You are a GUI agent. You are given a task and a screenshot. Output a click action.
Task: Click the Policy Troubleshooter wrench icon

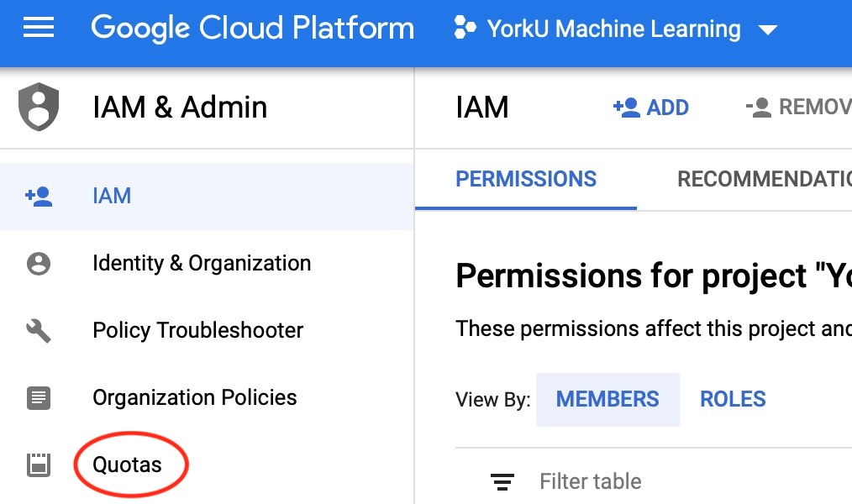click(39, 331)
